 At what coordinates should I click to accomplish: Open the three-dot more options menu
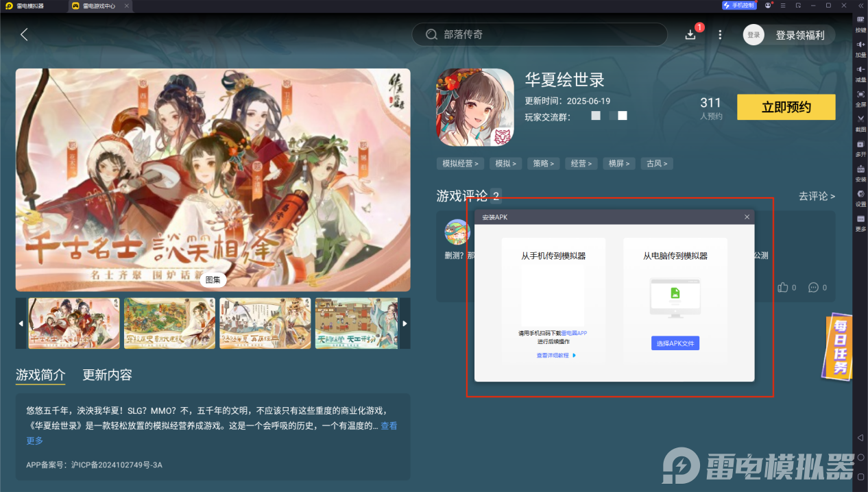click(x=720, y=34)
